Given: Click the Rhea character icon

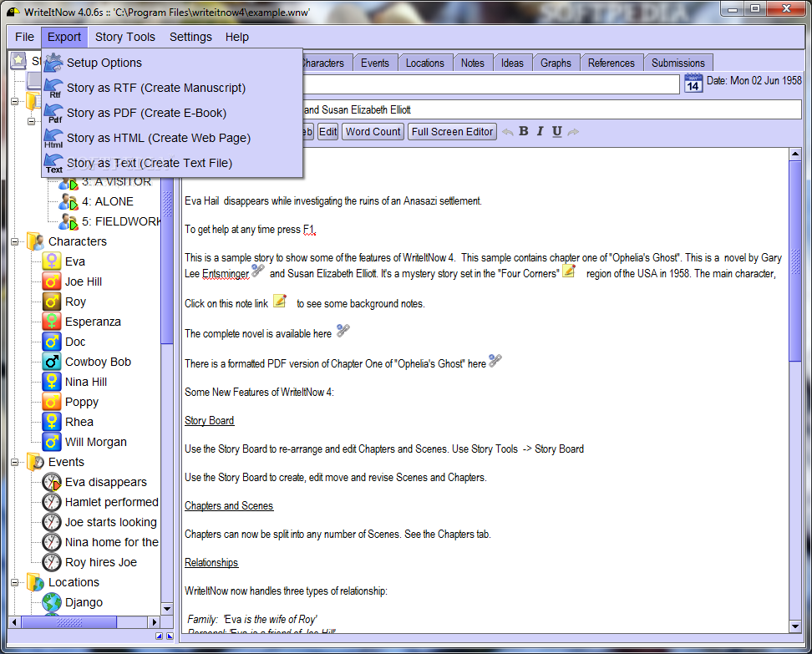Looking at the screenshot, I should [x=52, y=422].
